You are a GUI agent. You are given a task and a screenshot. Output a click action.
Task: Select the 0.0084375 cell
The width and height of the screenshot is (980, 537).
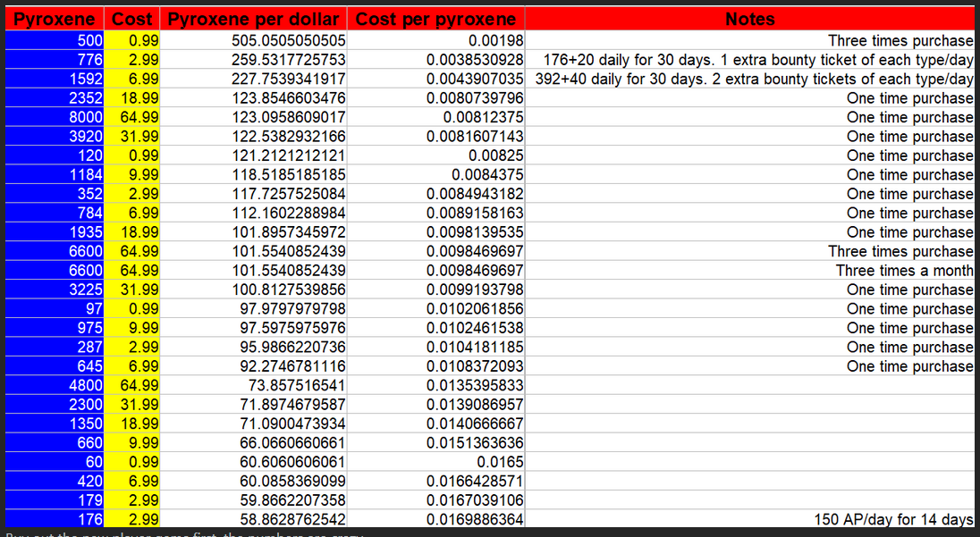click(436, 174)
